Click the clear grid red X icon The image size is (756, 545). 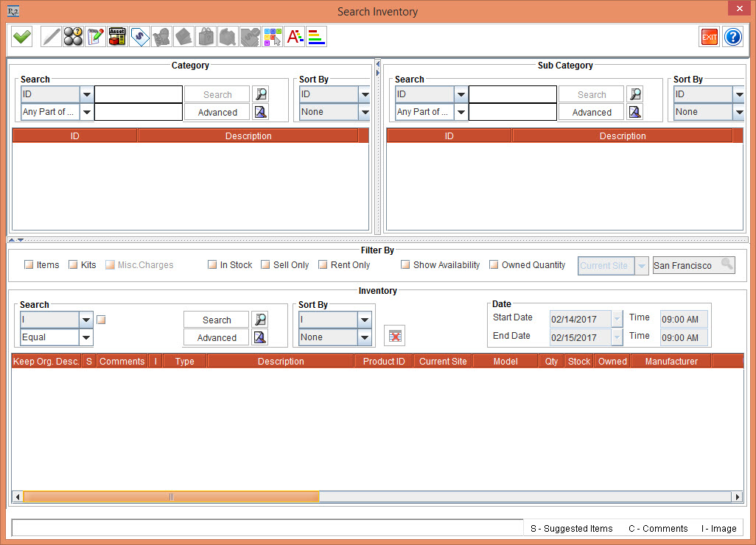coord(395,336)
